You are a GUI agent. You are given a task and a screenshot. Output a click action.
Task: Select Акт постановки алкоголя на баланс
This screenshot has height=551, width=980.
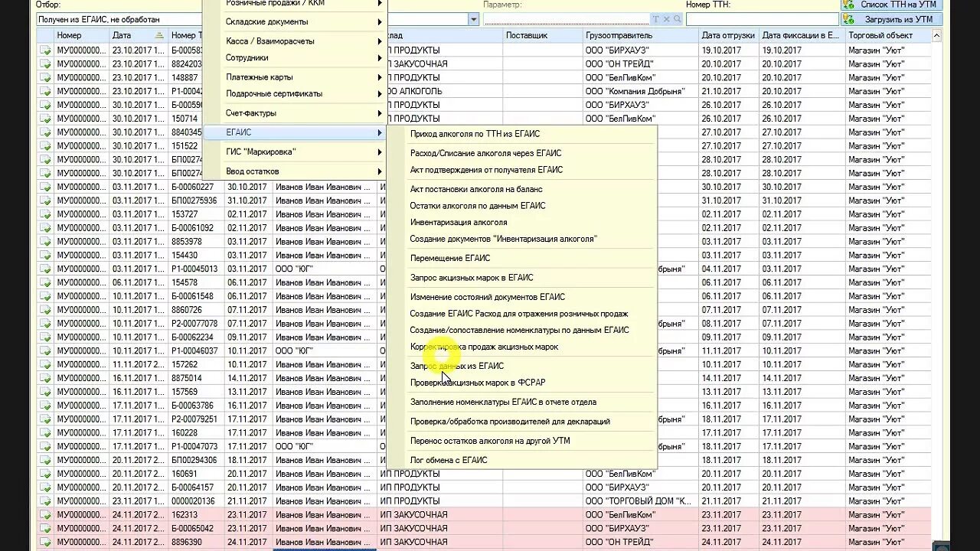(476, 189)
